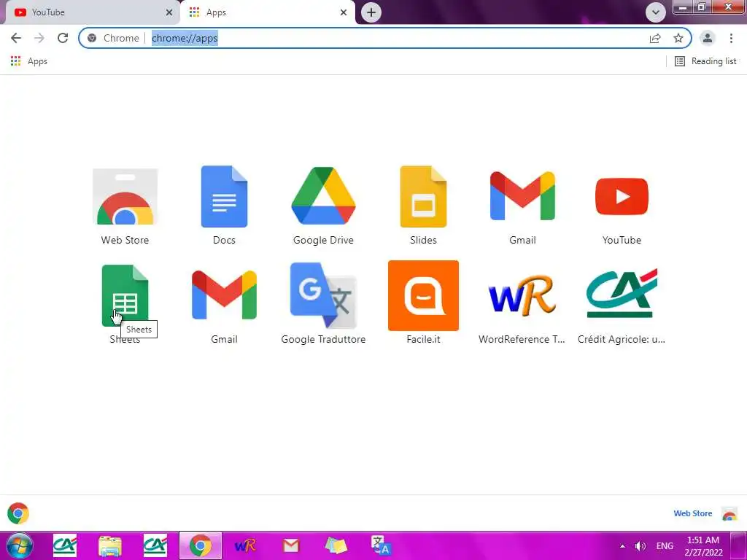Image resolution: width=747 pixels, height=560 pixels.
Task: Open the Crédit Agricole app
Action: pos(622,293)
